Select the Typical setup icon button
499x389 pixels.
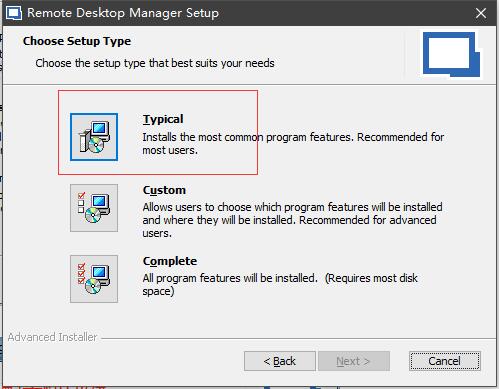pos(94,137)
